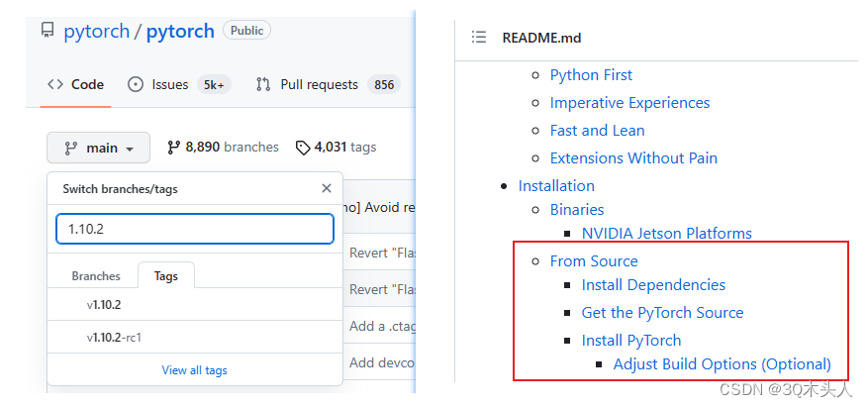
Task: Click the View all tags link
Action: point(194,370)
